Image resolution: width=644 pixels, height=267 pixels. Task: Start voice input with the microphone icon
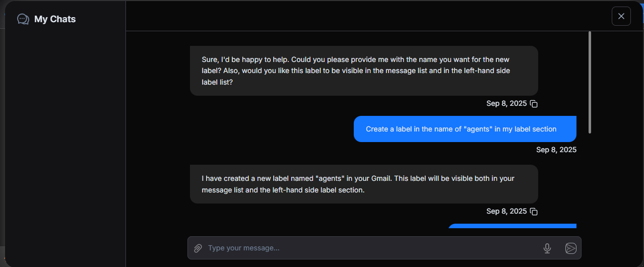click(x=547, y=248)
